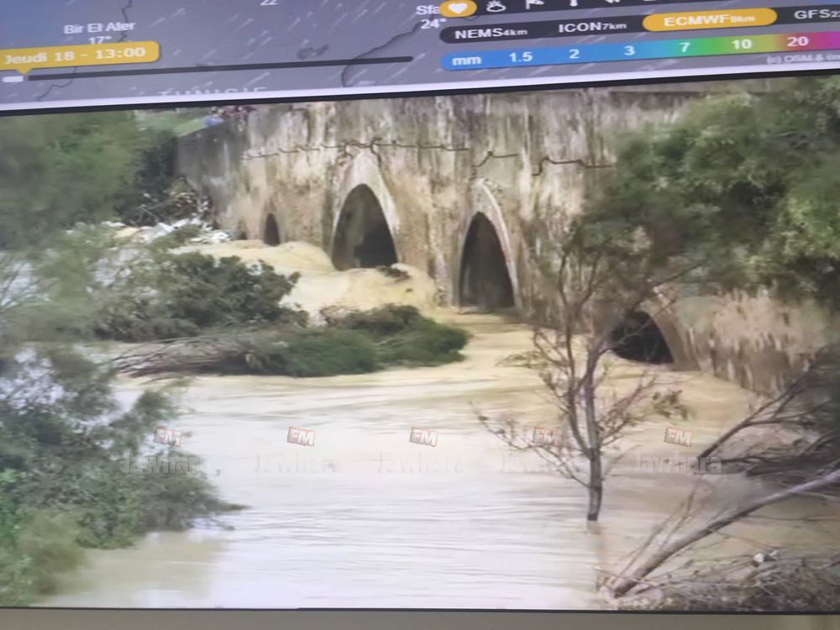
Task: Select Bir El Ater city label on map
Action: coord(99,28)
